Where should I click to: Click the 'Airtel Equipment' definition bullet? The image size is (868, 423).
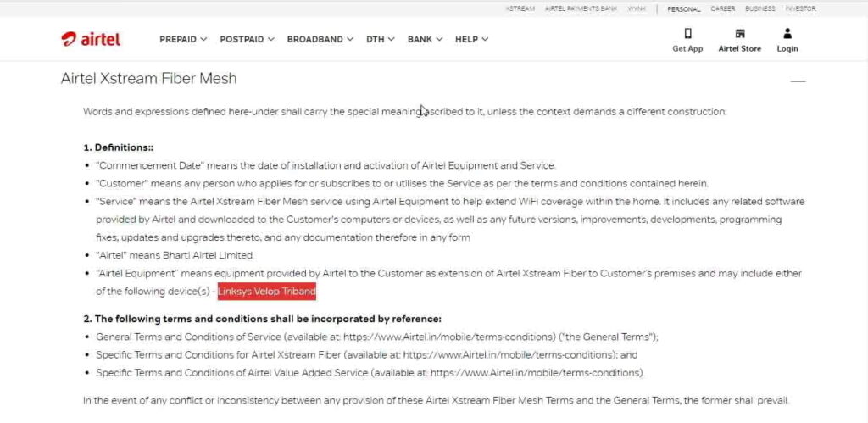pyautogui.click(x=449, y=282)
